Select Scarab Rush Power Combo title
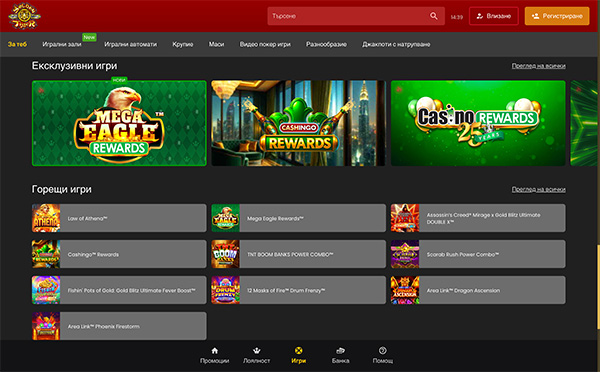Image resolution: width=600 pixels, height=372 pixels. pos(463,255)
